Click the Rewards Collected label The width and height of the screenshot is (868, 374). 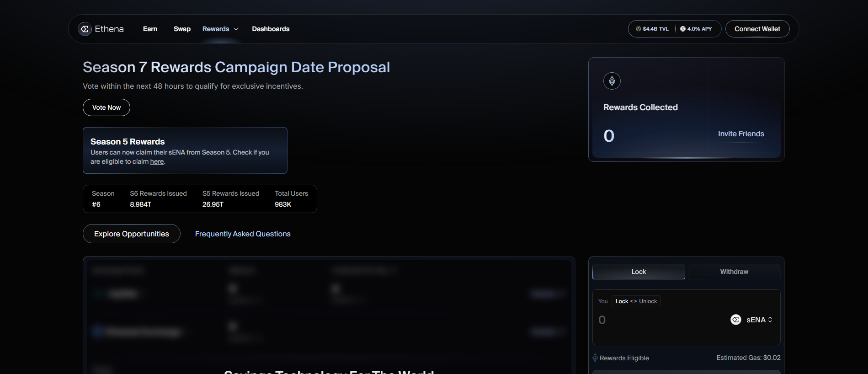click(640, 107)
